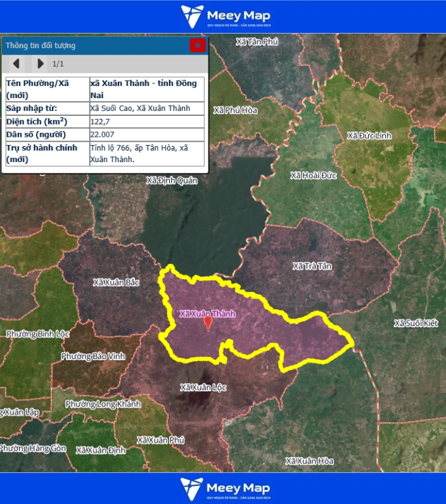This screenshot has width=446, height=504.
Task: Click Xã Xuân Phú map label
Action: (x=161, y=439)
